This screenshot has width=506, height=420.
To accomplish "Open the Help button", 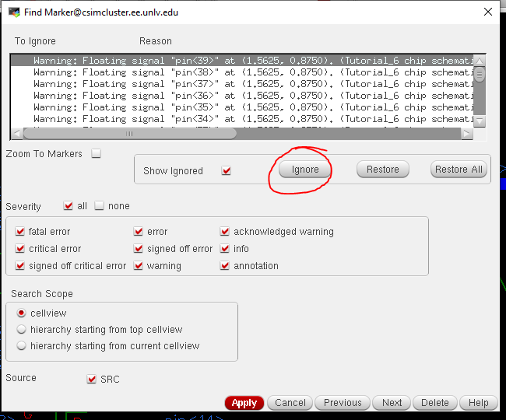I will 478,403.
